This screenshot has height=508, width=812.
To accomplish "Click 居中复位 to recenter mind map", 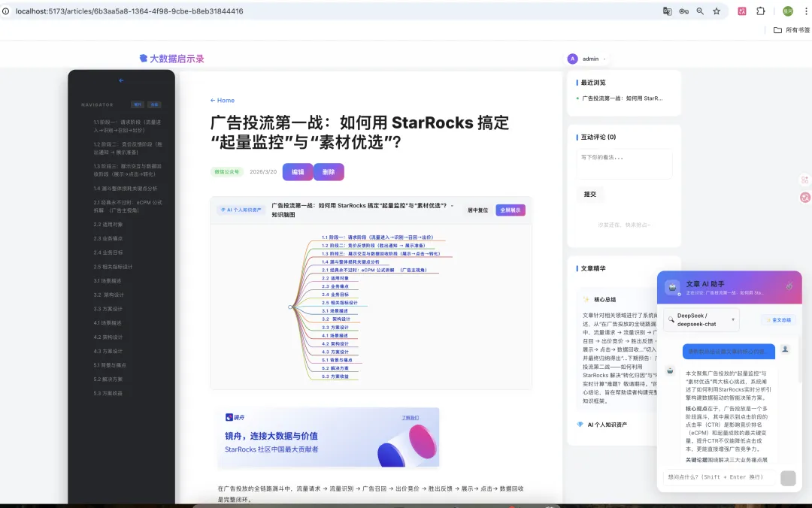I will point(477,210).
